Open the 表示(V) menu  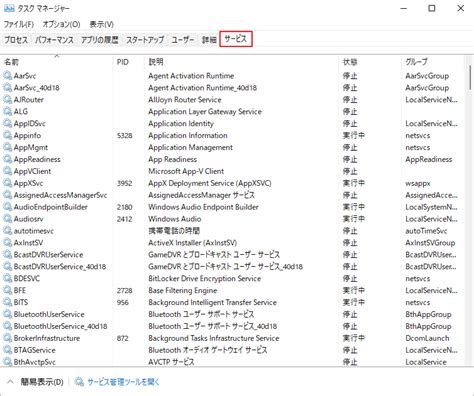(101, 24)
